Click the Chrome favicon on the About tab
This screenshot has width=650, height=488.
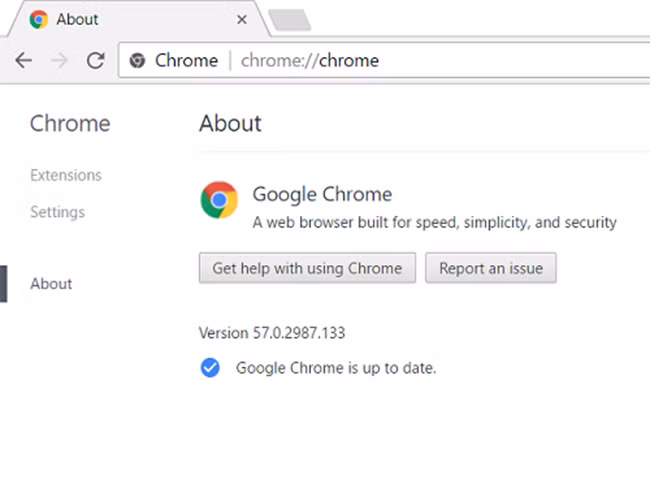tap(39, 19)
